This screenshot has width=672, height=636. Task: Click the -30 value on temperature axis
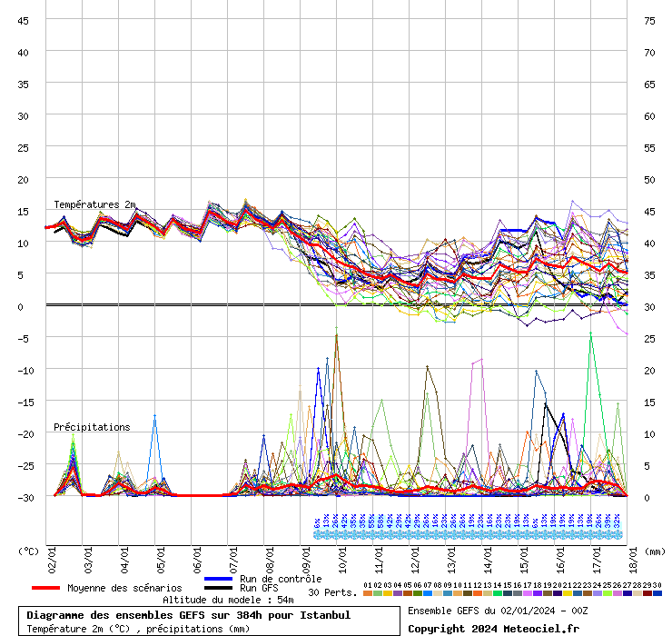pos(25,498)
